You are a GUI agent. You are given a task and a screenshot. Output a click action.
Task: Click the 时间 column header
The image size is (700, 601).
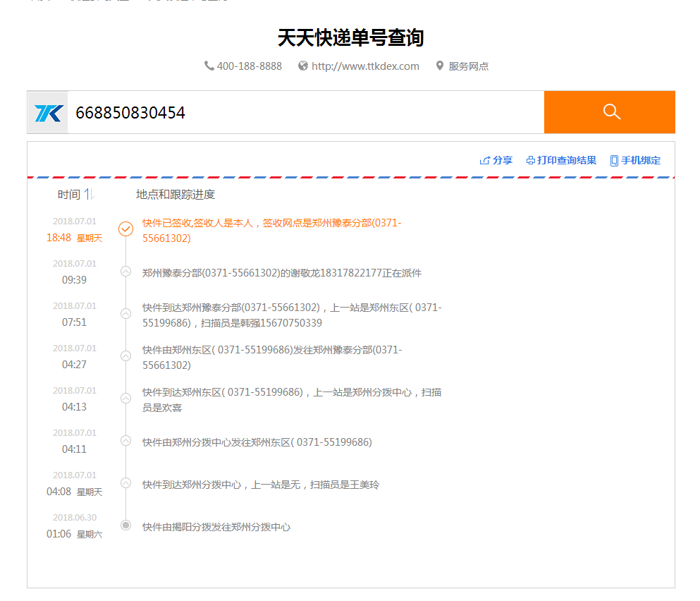coord(69,195)
